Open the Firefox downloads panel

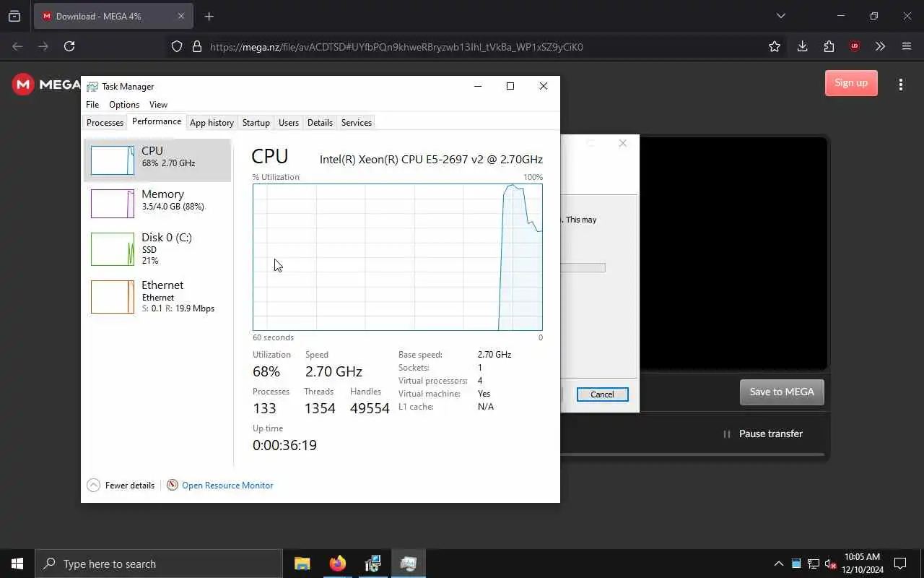802,46
